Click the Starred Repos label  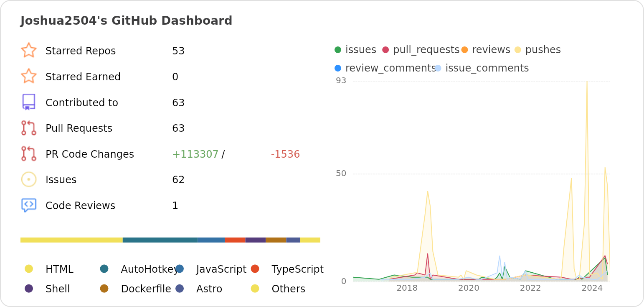pos(81,51)
